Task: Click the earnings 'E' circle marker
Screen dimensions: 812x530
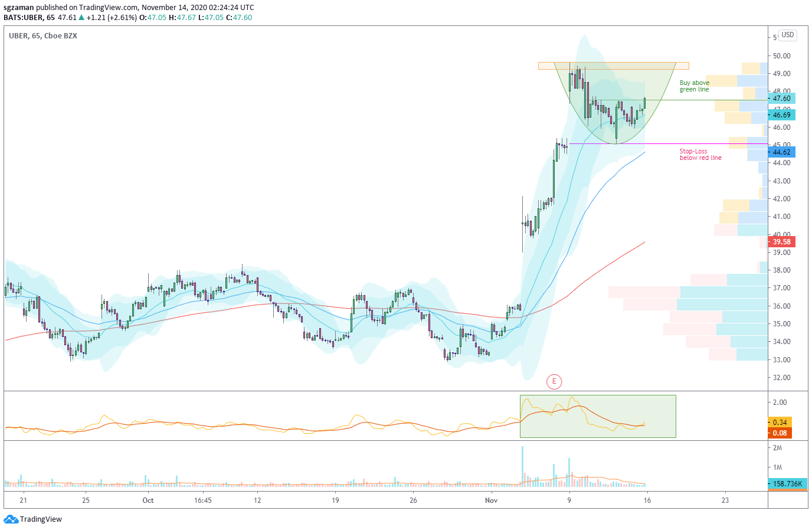Action: (554, 382)
